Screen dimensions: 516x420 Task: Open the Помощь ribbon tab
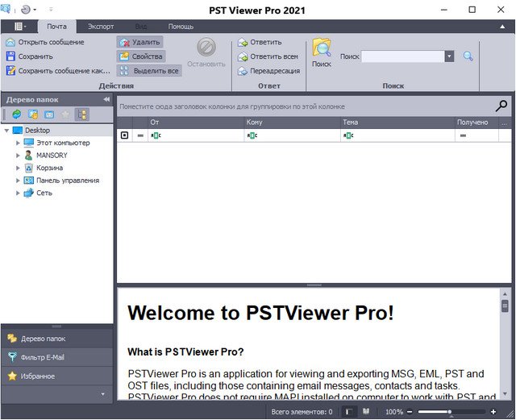[x=180, y=27]
